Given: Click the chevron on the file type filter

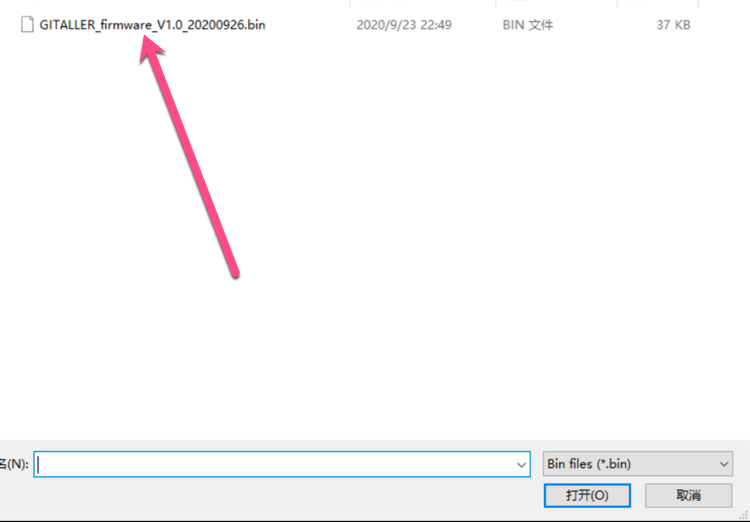Looking at the screenshot, I should pos(724,464).
